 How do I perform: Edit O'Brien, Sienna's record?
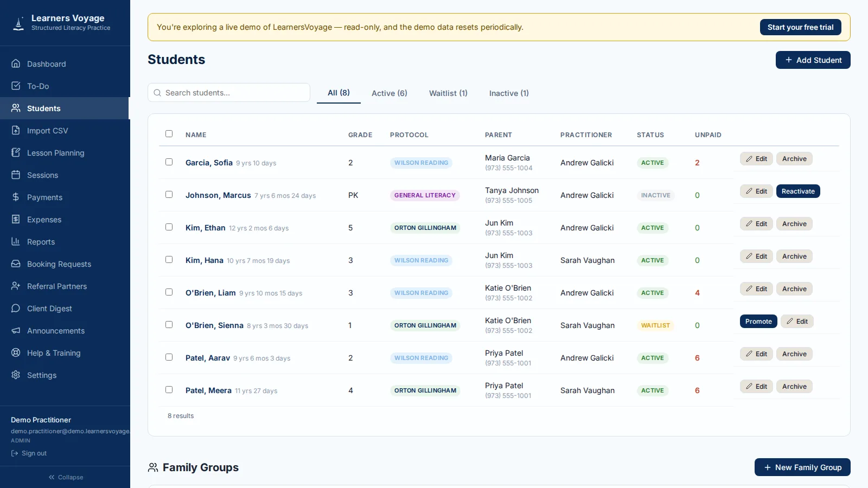click(x=797, y=322)
